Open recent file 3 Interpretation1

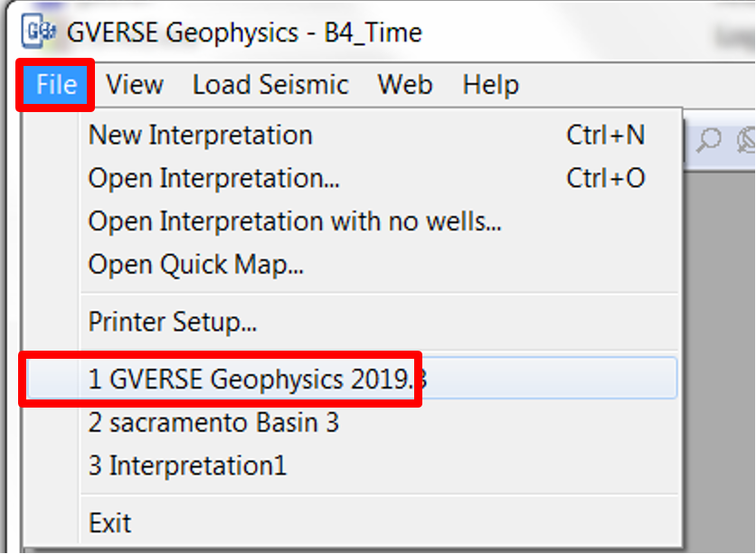point(352,465)
